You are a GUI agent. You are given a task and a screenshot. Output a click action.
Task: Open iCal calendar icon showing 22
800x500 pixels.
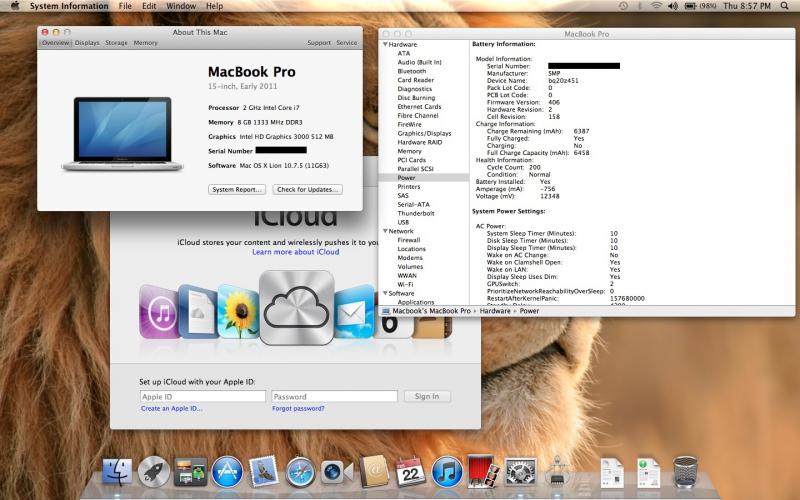pyautogui.click(x=410, y=472)
